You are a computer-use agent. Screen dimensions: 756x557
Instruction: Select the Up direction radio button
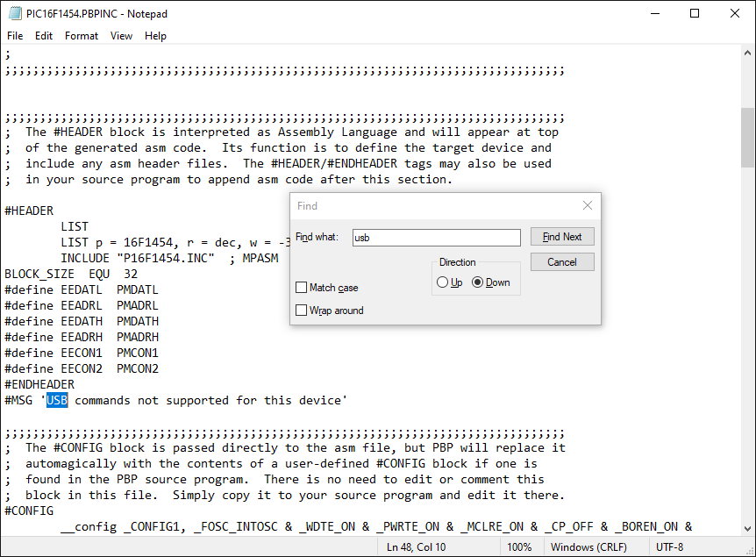pyautogui.click(x=443, y=282)
